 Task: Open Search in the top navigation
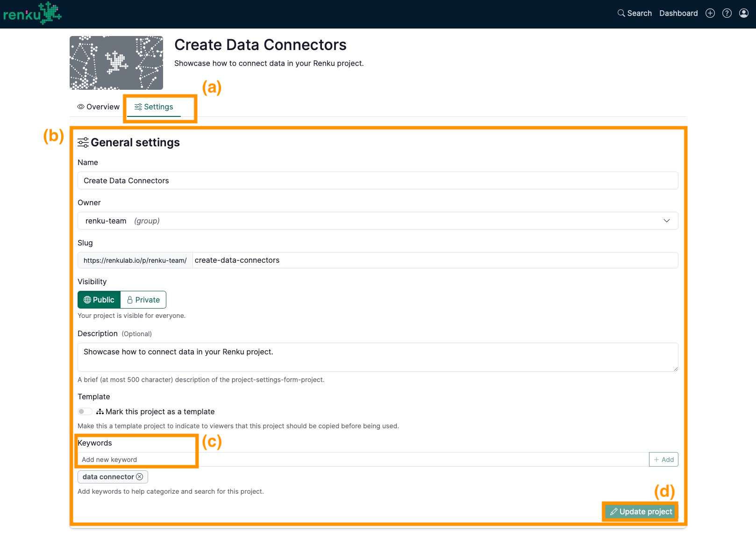tap(635, 13)
